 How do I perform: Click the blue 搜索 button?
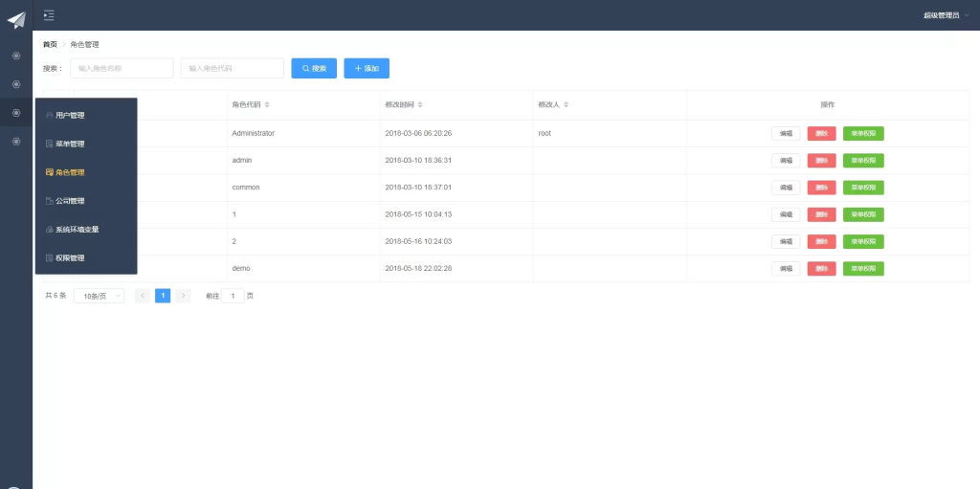tap(314, 68)
